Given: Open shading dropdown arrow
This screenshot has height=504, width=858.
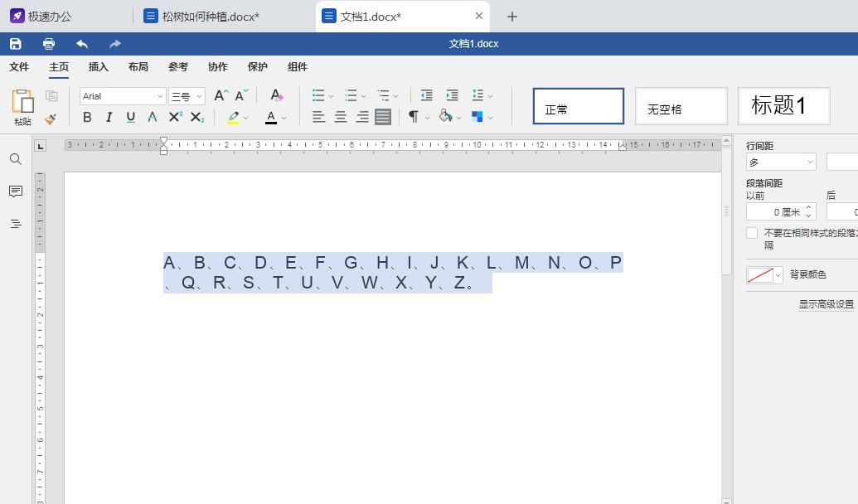Looking at the screenshot, I should click(x=458, y=118).
